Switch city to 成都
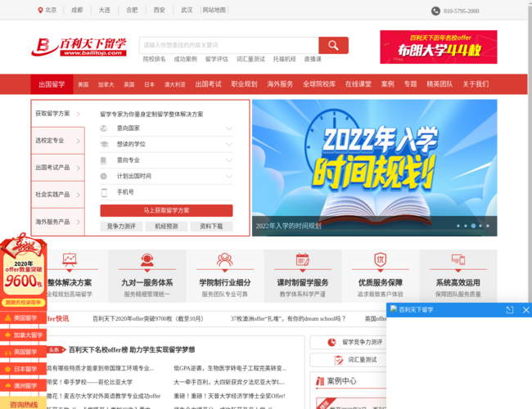532x409 pixels. (x=77, y=10)
